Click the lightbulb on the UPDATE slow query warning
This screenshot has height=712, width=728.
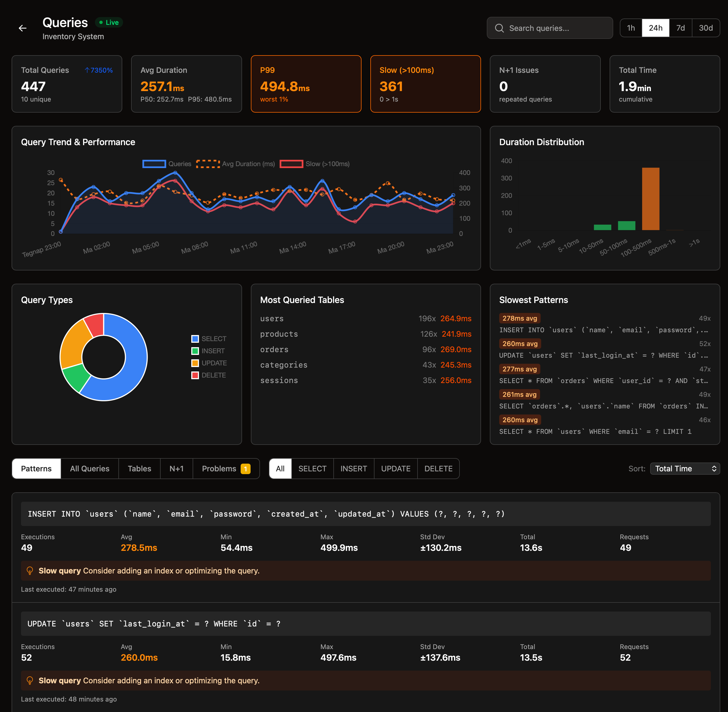30,681
